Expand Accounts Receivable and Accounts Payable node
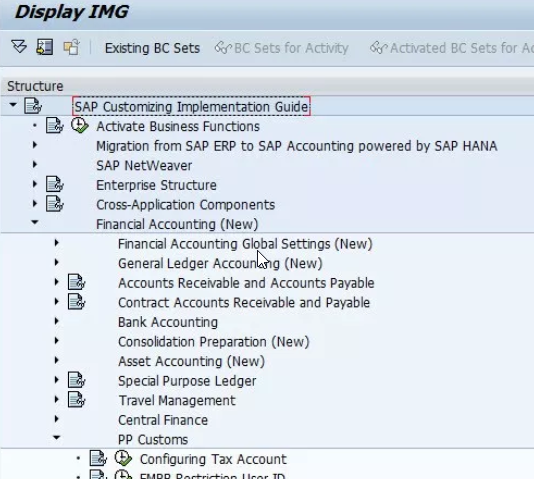The height and width of the screenshot is (479, 534). tap(57, 282)
